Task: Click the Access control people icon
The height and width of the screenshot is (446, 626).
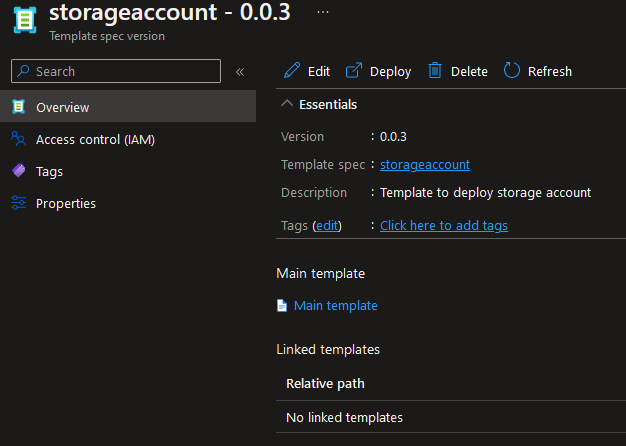Action: (x=18, y=139)
